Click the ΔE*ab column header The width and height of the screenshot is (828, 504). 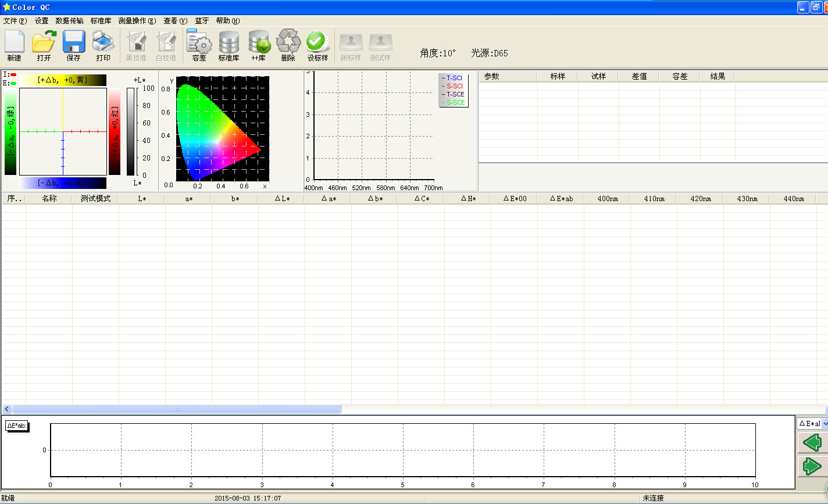coord(561,198)
